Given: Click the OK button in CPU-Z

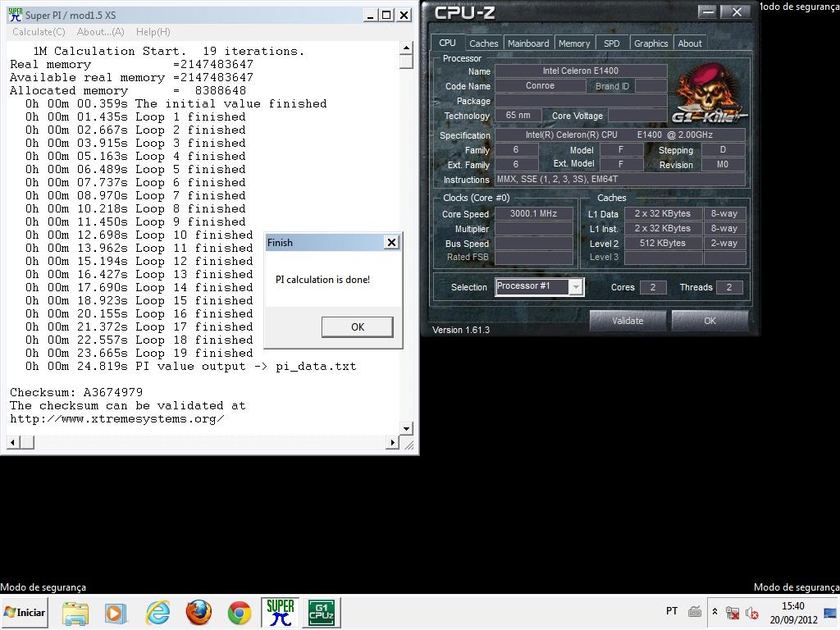Looking at the screenshot, I should click(710, 321).
